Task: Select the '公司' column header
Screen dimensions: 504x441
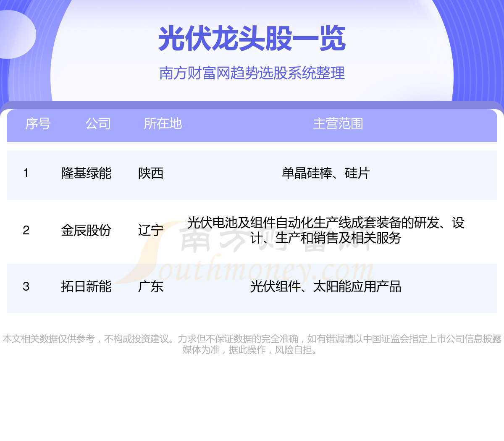Action: (98, 123)
